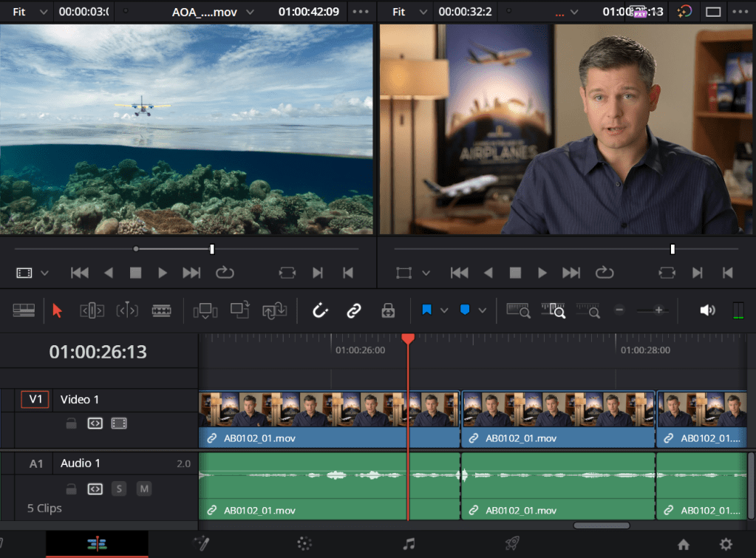Screen dimensions: 756x558
Task: Solo the Audio 1 track
Action: pyautogui.click(x=119, y=489)
